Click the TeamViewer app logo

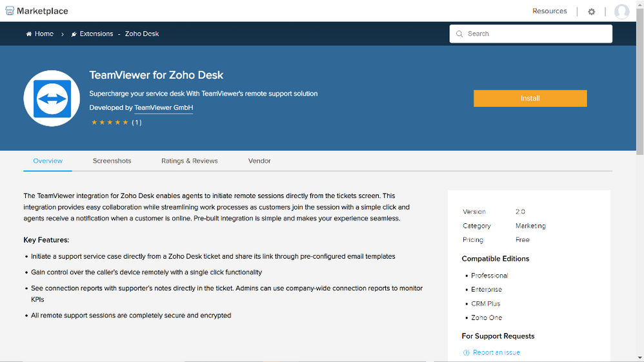coord(52,98)
